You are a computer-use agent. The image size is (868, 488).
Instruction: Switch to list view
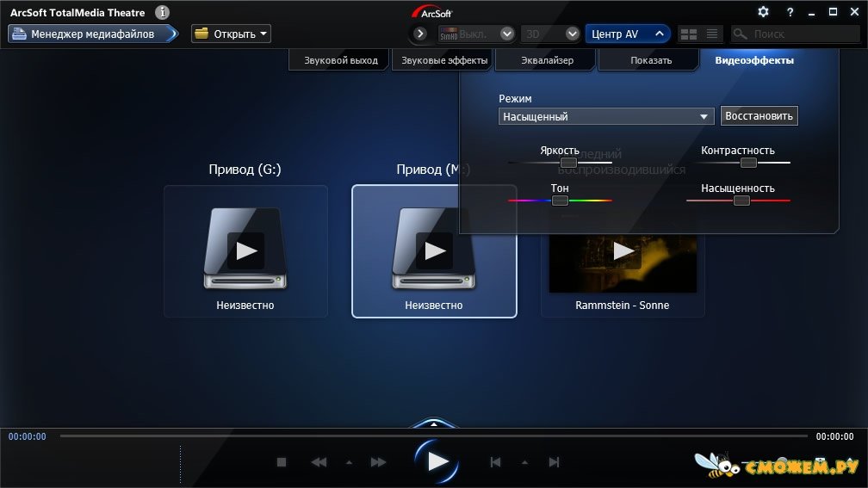[712, 34]
